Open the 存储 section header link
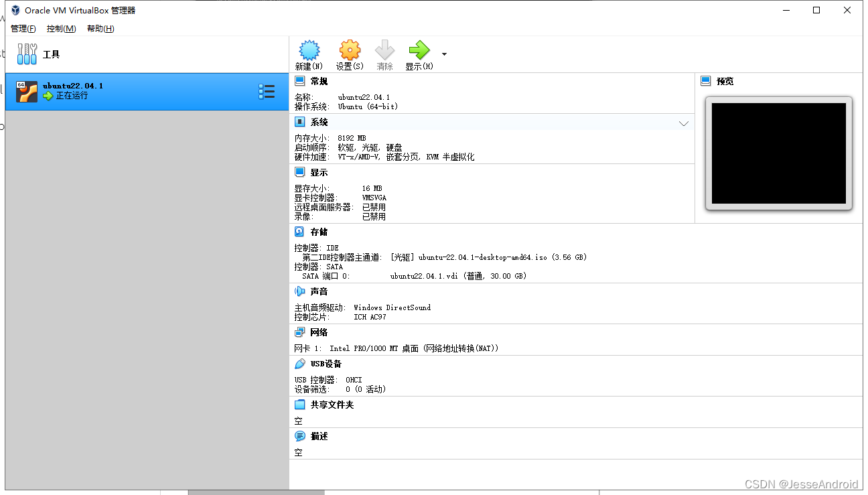This screenshot has width=868, height=495. pos(319,232)
